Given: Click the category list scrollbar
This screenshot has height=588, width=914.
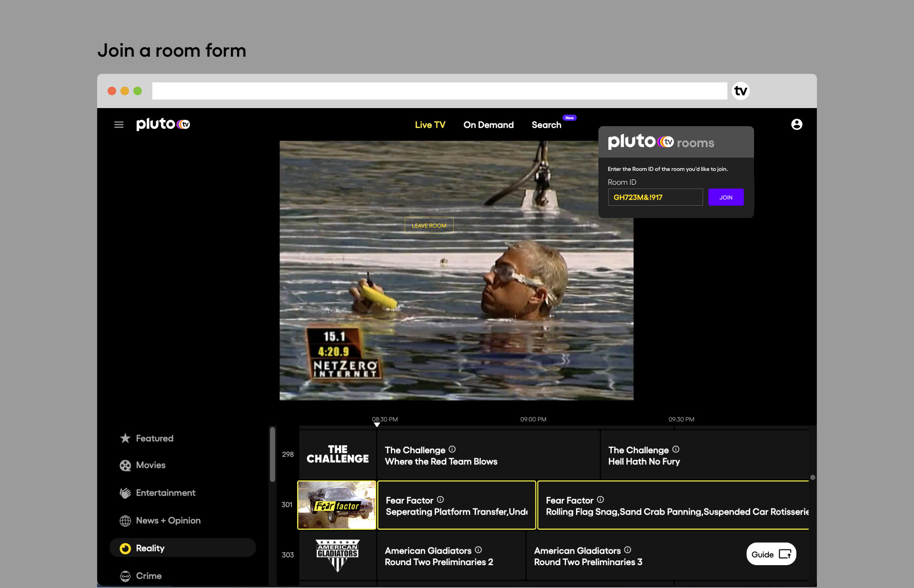Looking at the screenshot, I should [x=272, y=454].
